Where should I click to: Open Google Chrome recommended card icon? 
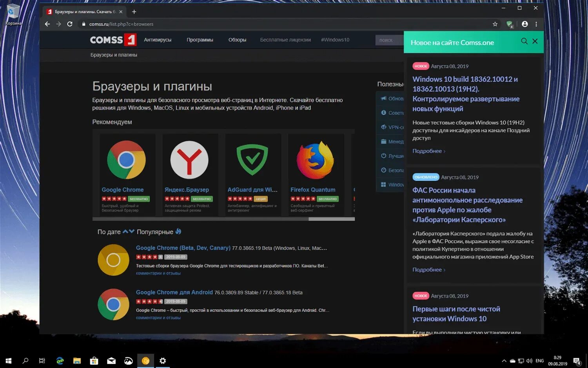(x=126, y=160)
